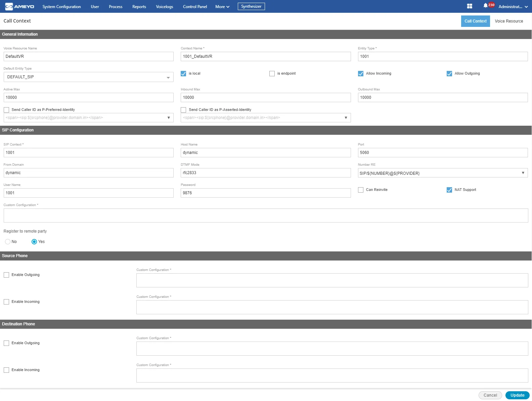Select the Call Context tab
Image resolution: width=532 pixels, height=401 pixels.
475,21
